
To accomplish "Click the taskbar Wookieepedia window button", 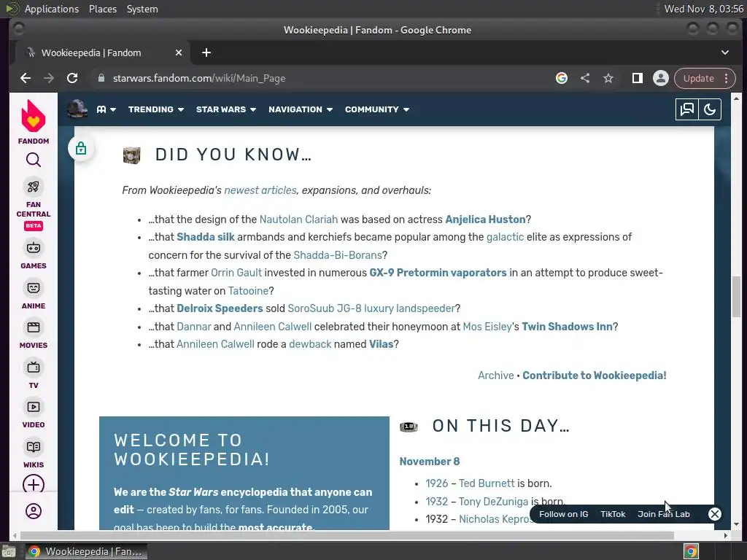I will click(86, 551).
